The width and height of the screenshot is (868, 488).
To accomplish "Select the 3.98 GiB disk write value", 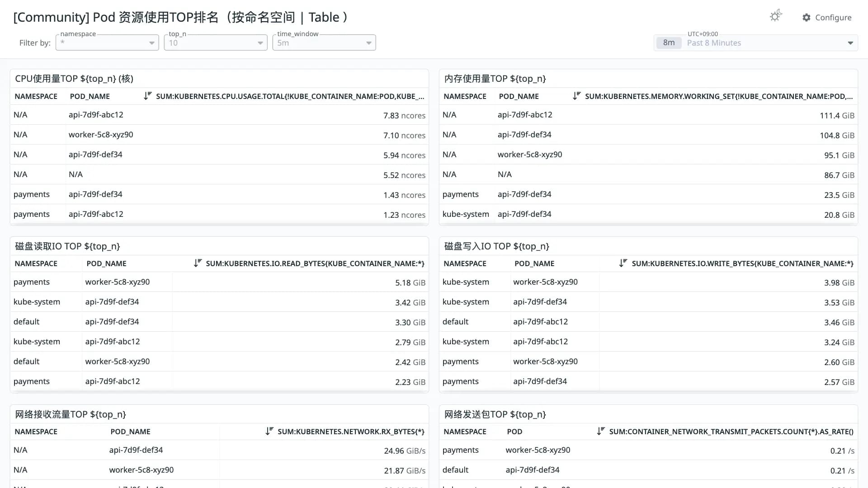I will [839, 283].
